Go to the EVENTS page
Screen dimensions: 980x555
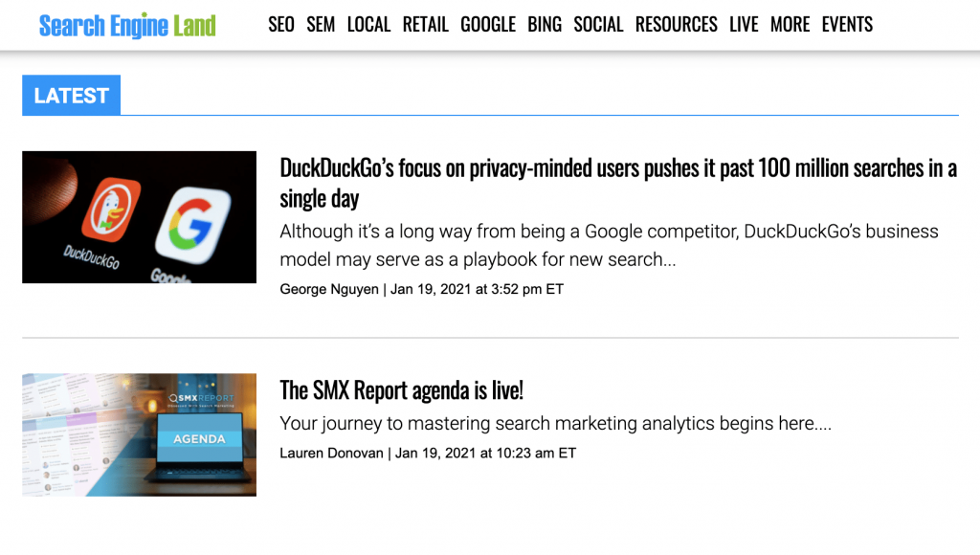[847, 25]
